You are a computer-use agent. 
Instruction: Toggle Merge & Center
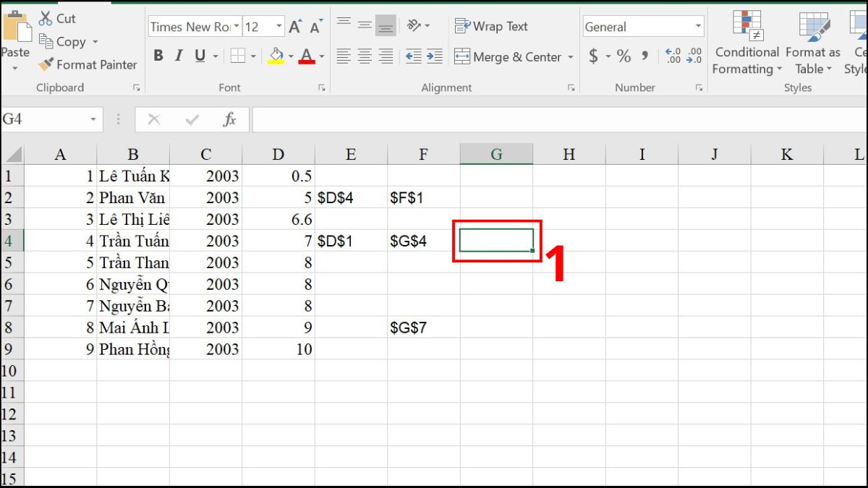[x=508, y=56]
